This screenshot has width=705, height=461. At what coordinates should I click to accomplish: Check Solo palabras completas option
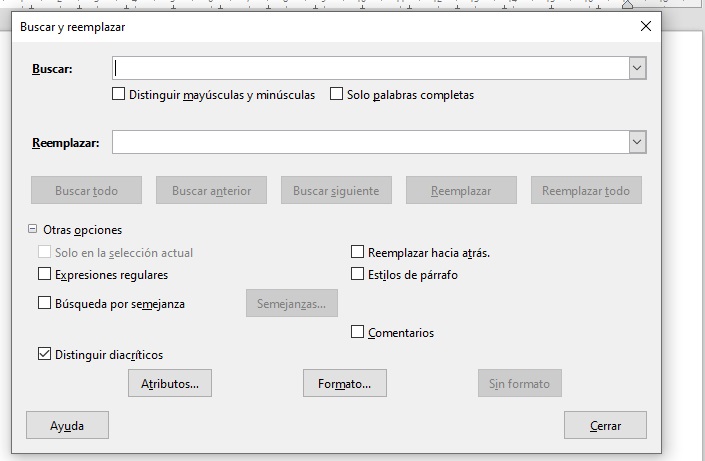[336, 94]
